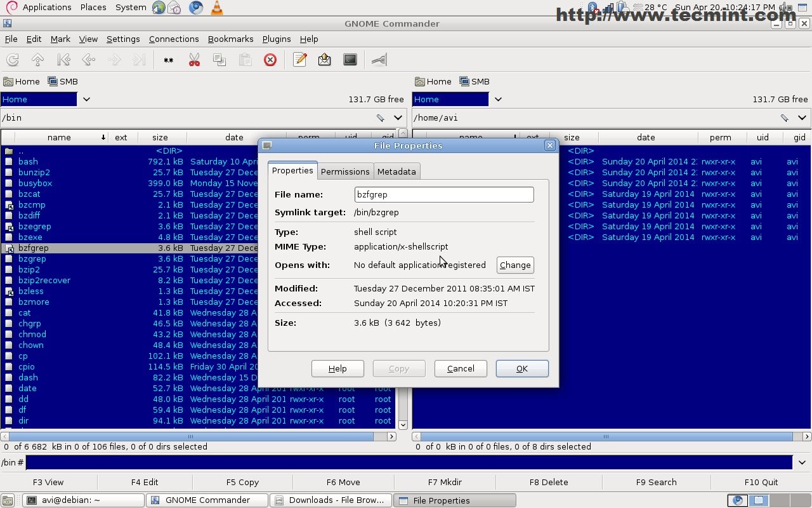Screen dimensions: 812x508
Task: Go up one directory using toolbar arrow
Action: 37,60
